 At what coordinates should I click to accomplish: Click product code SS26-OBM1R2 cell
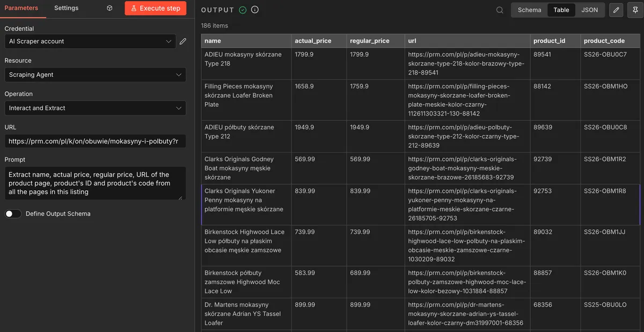pos(610,168)
